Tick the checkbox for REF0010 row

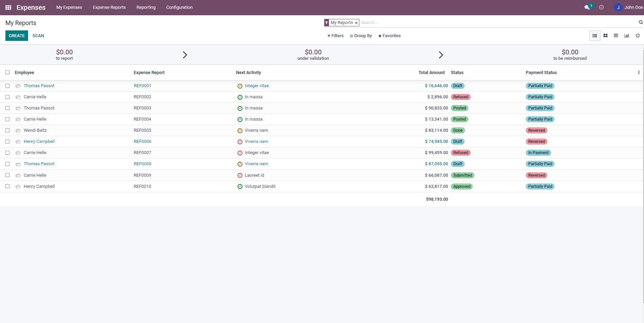click(7, 187)
